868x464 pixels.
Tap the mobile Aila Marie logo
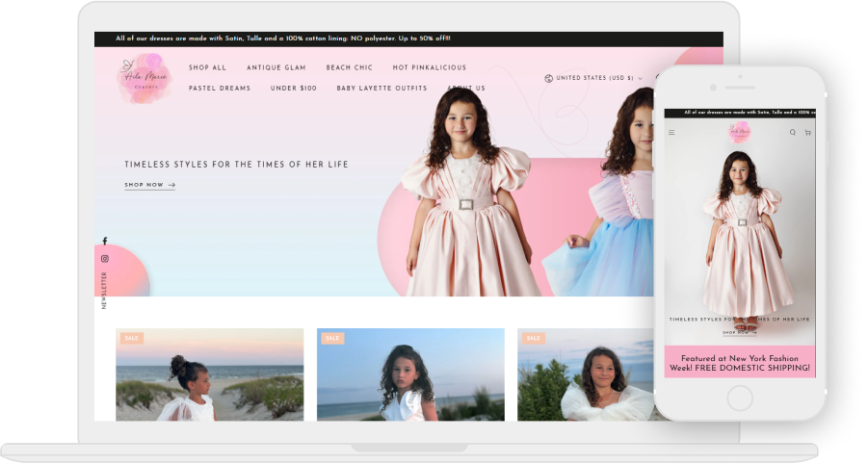739,133
